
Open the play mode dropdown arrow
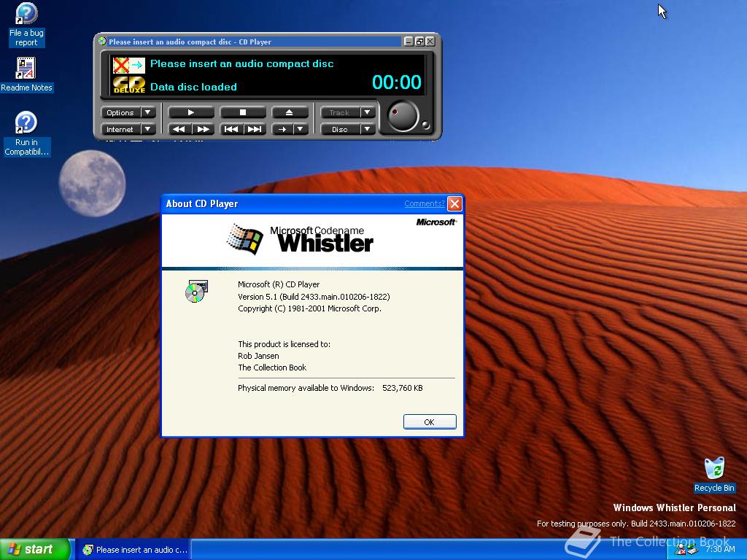click(x=300, y=129)
